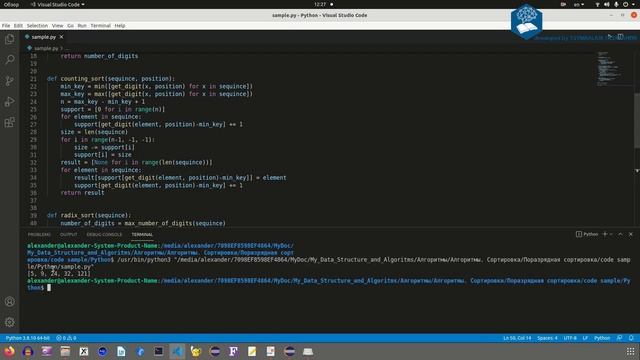Open the keyboard layout en dropdown
The height and width of the screenshot is (360, 640).
coord(579,4)
